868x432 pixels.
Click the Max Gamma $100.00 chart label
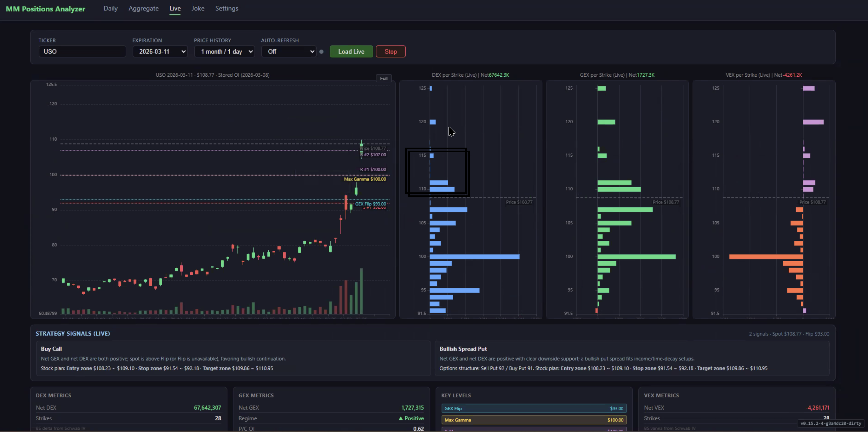[x=365, y=179]
